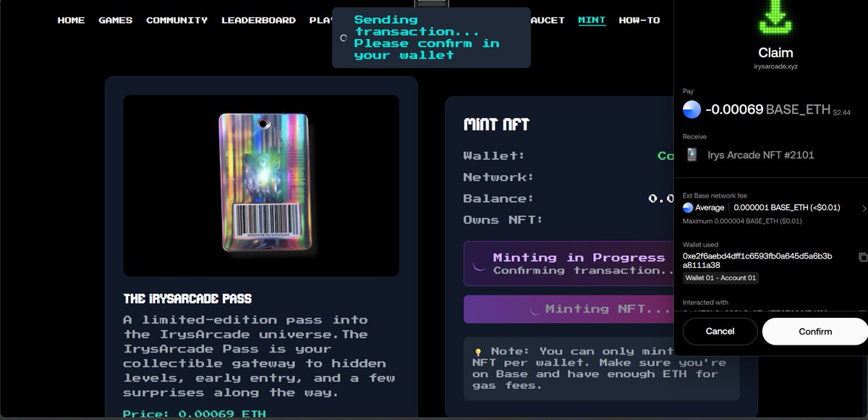The image size is (868, 420).
Task: Expand the network fee options chevron
Action: [864, 208]
